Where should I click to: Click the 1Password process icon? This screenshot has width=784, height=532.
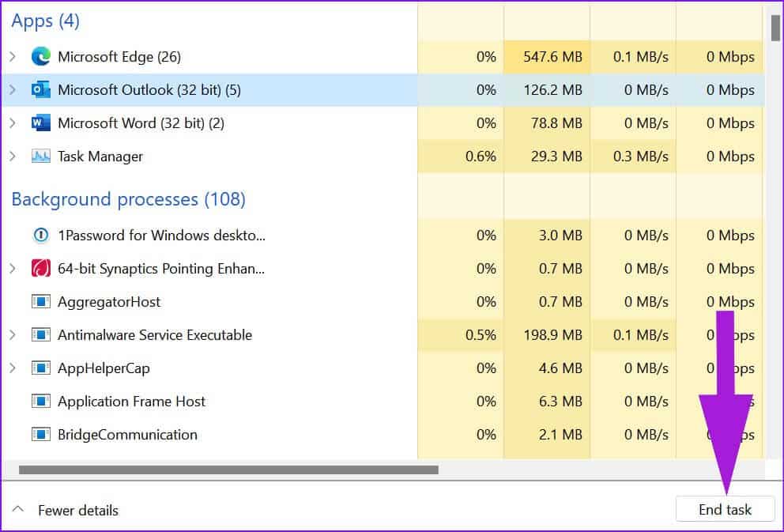(40, 235)
